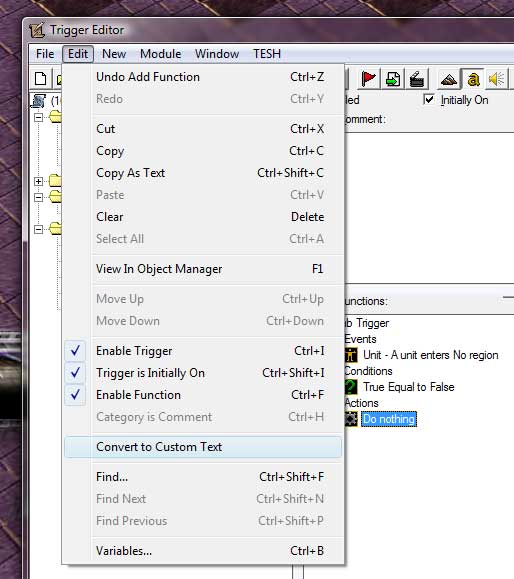Click the Actions heading in functions list
514x579 pixels.
(362, 403)
